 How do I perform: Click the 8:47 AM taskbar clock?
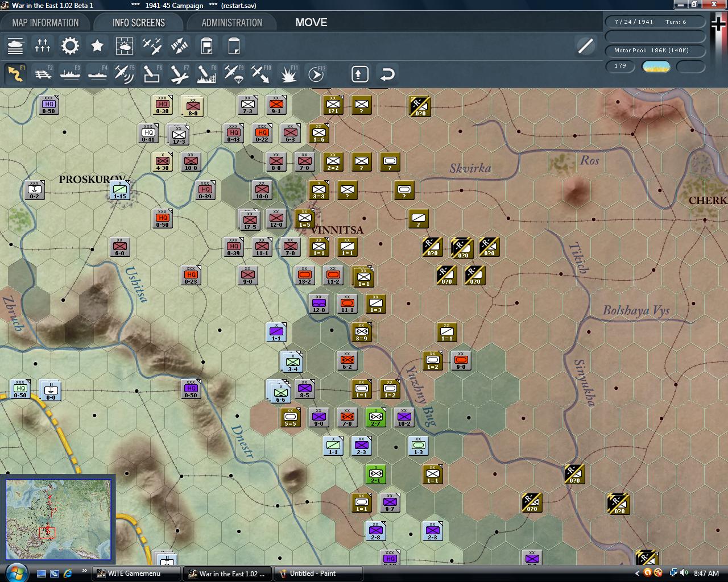pos(706,573)
